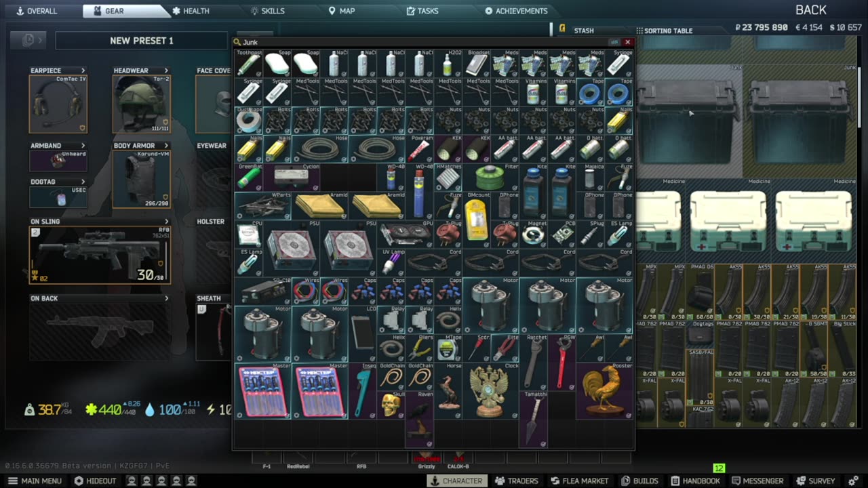Select the Malaica item
Screen dimensions: 868x488
click(x=591, y=177)
